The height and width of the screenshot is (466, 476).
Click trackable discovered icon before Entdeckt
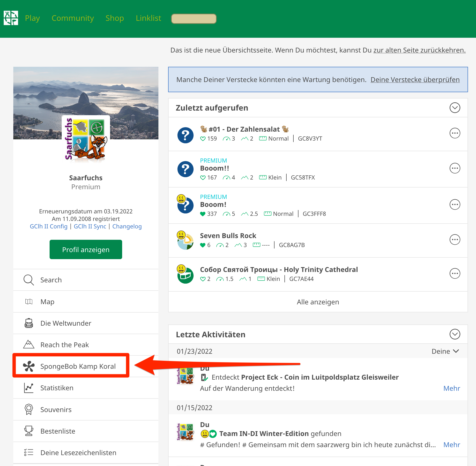[x=204, y=377]
